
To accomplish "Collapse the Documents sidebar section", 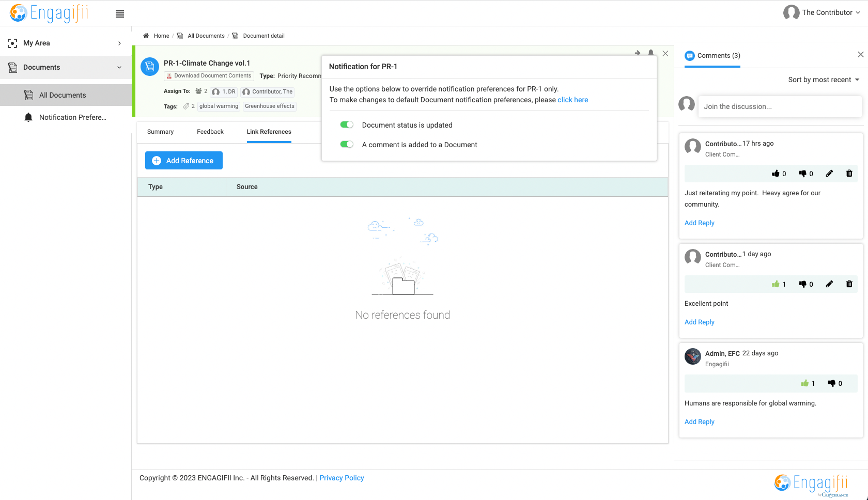I will click(66, 68).
